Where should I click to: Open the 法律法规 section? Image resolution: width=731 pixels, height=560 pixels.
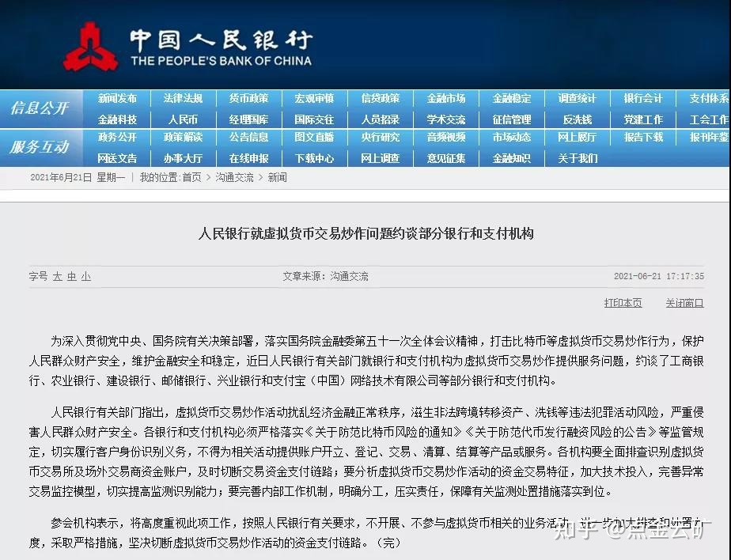tap(183, 98)
